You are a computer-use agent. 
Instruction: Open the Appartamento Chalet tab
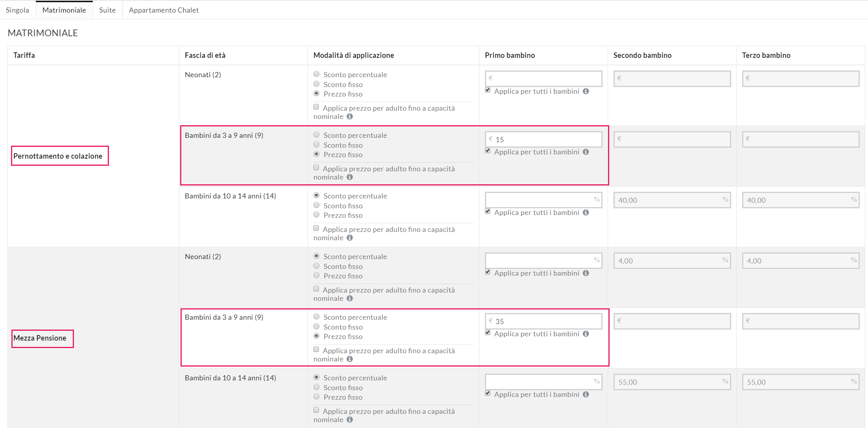164,10
